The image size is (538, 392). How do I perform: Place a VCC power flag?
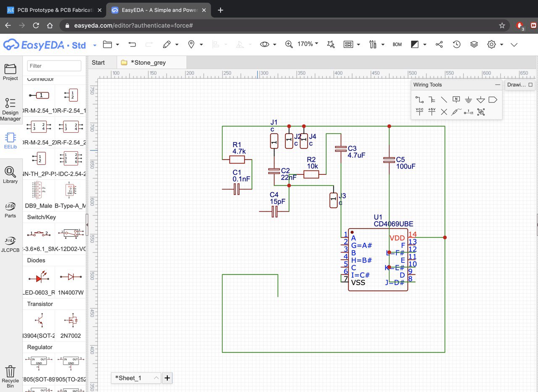[x=419, y=111]
